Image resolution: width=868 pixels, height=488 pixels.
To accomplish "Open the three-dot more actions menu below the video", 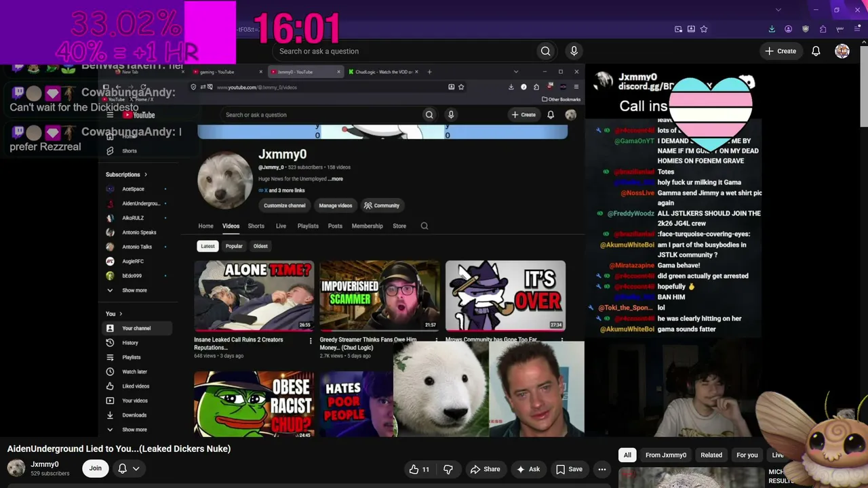I will click(601, 469).
